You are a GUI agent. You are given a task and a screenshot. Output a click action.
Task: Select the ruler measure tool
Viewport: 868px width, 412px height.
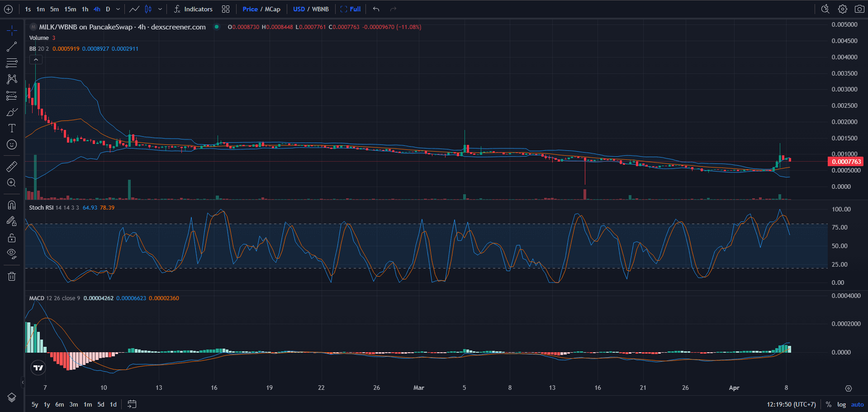(12, 166)
